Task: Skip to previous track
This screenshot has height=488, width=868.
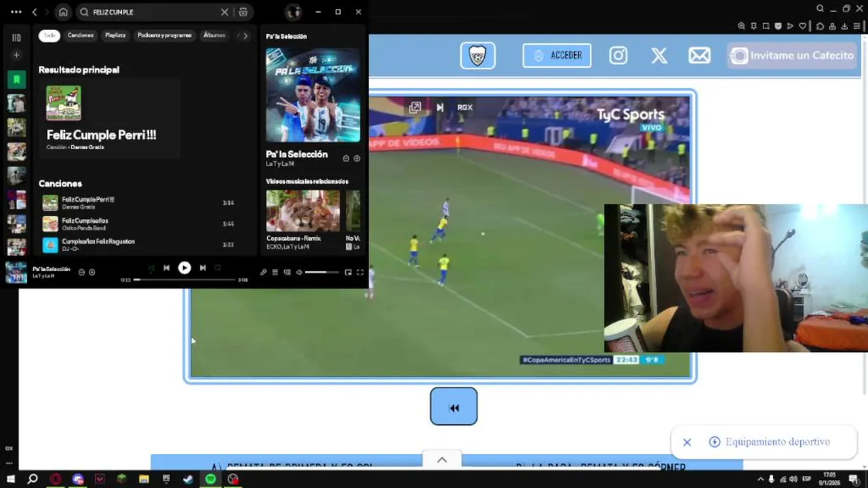Action: [x=166, y=268]
